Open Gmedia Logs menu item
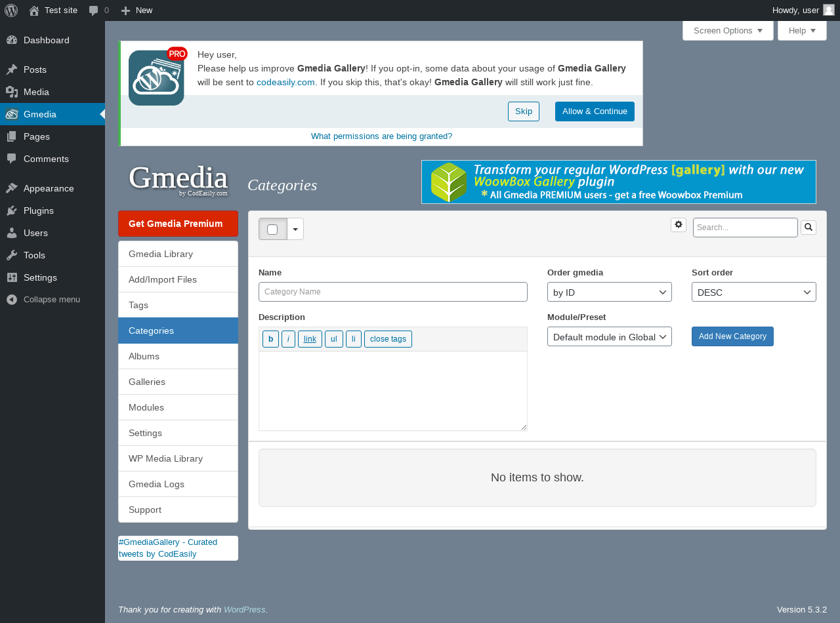Image resolution: width=840 pixels, height=623 pixels. pos(178,484)
